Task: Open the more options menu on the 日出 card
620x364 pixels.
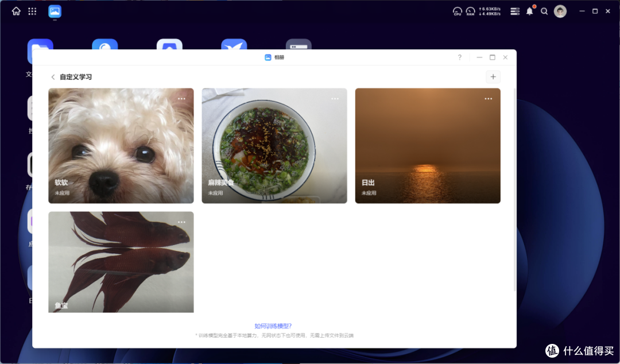Action: coord(489,99)
